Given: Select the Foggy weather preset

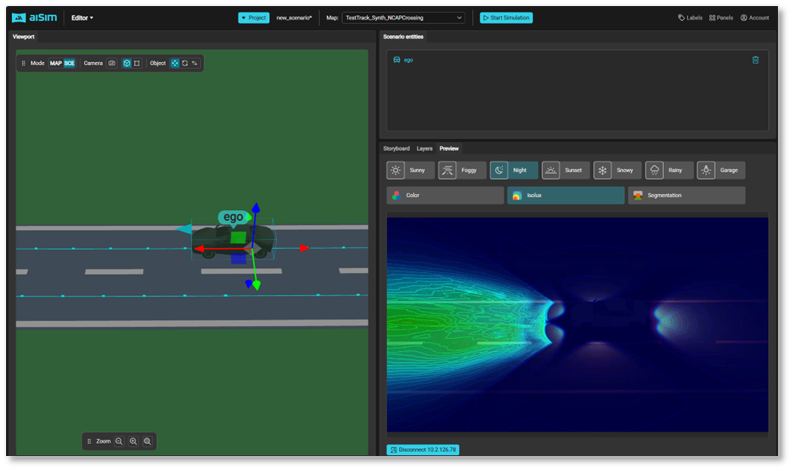Looking at the screenshot, I should 462,170.
